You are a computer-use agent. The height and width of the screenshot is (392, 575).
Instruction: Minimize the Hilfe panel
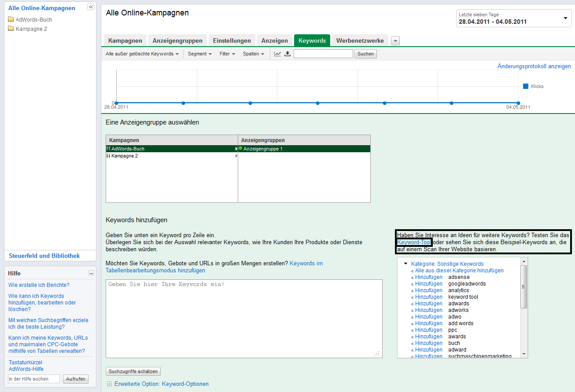(x=92, y=273)
